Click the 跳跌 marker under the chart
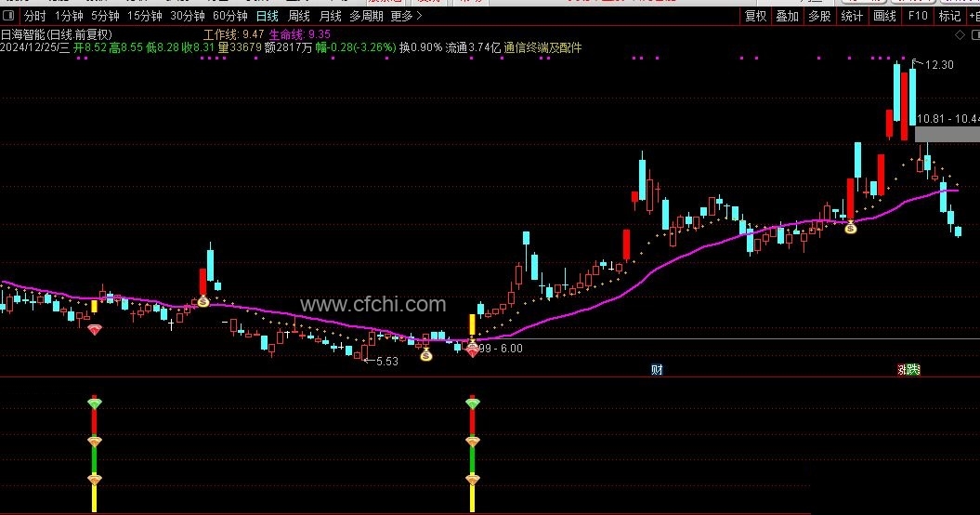 pyautogui.click(x=908, y=370)
